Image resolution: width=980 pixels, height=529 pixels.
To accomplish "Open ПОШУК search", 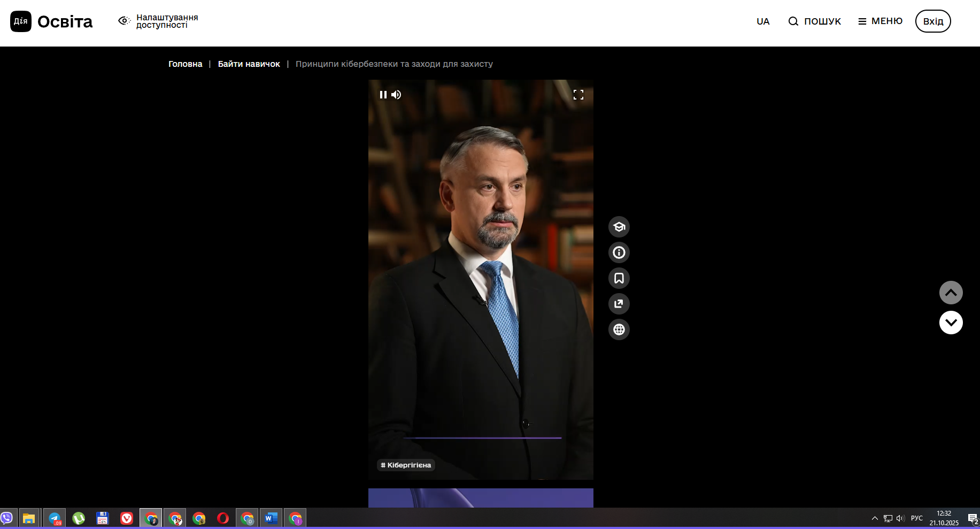I will point(815,21).
